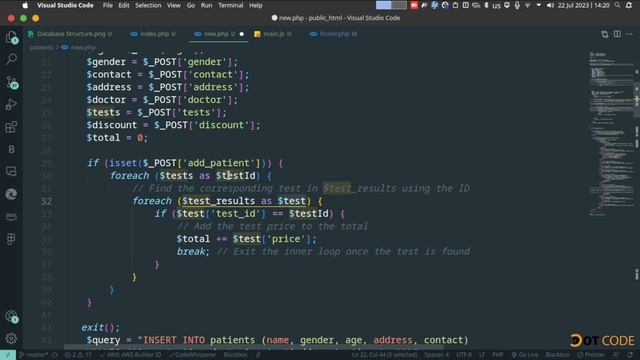Open the Blackbox 'B' sidebar icon
Screen dimensions: 640x360
(x=11, y=149)
